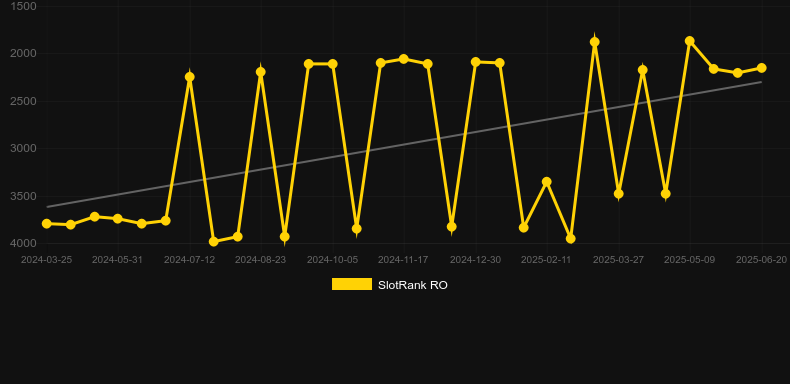
Task: Click the data point above 2024-12-30
Action: click(476, 61)
